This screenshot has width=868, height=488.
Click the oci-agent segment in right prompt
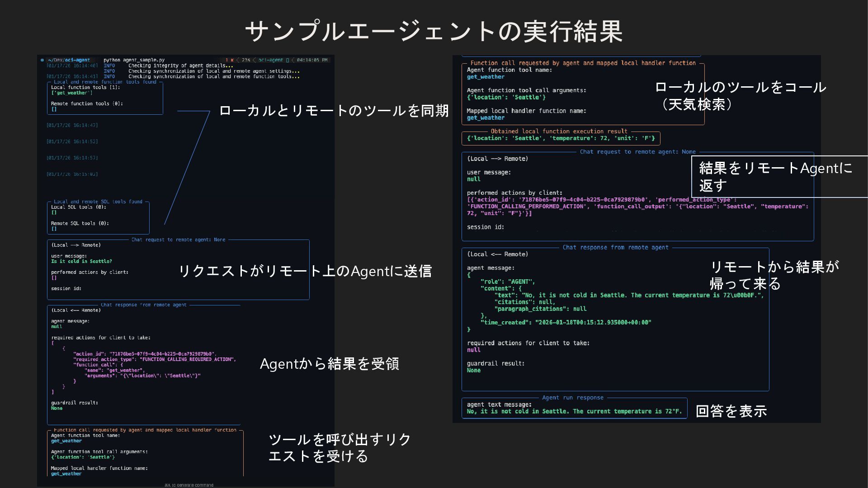270,60
